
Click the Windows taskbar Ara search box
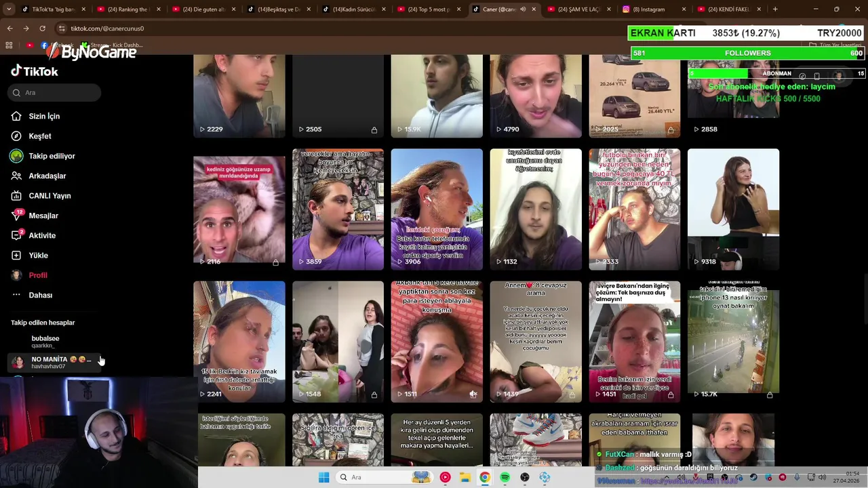(x=384, y=477)
